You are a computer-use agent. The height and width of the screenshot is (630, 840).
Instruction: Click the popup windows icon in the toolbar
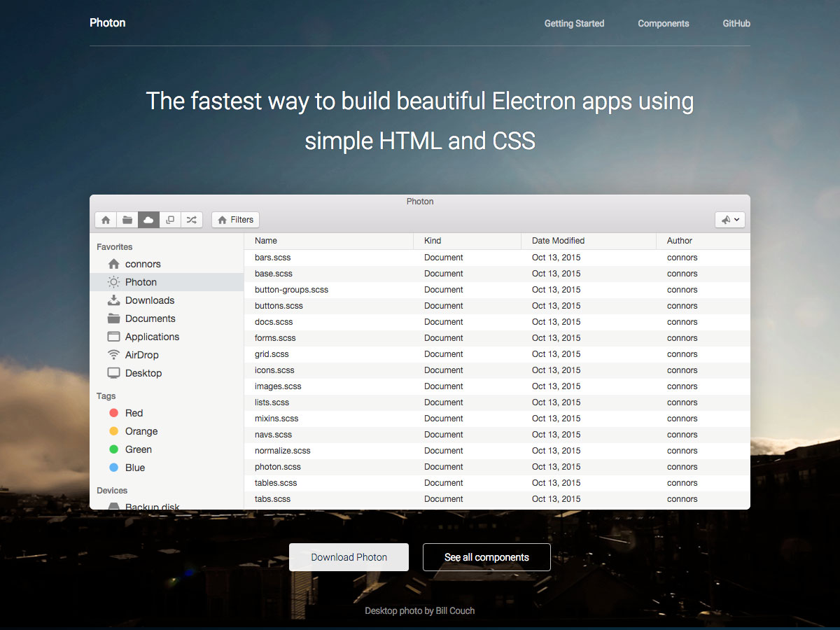click(170, 220)
